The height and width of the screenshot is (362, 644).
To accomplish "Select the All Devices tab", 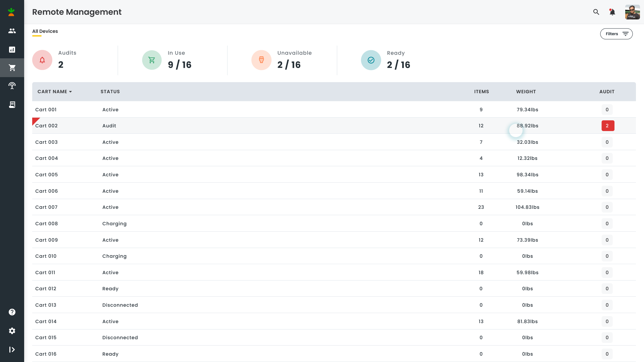I will click(x=45, y=31).
